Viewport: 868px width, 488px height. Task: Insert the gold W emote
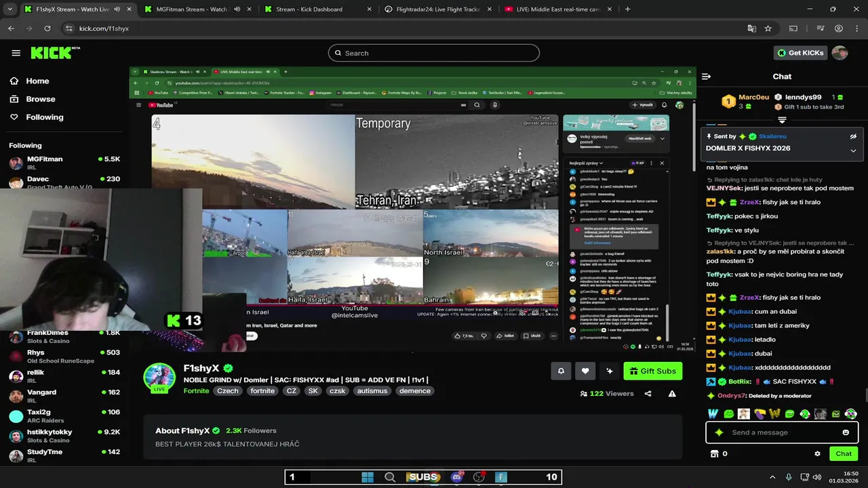774,413
